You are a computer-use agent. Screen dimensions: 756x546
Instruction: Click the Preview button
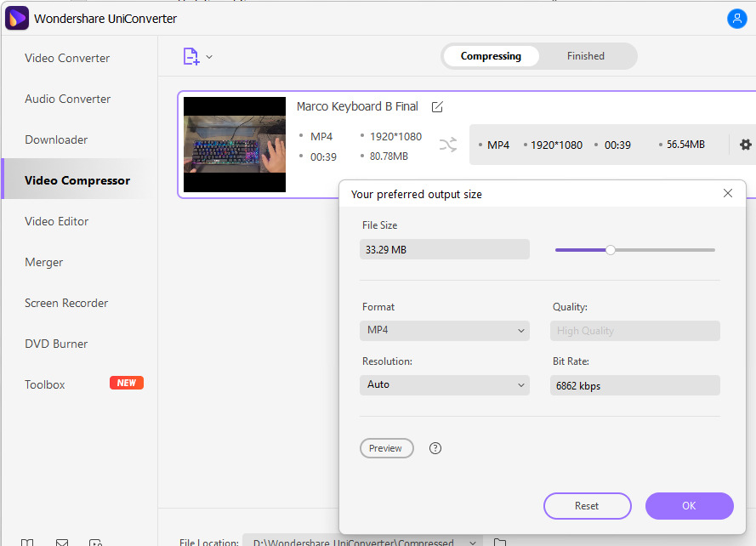[x=387, y=448]
